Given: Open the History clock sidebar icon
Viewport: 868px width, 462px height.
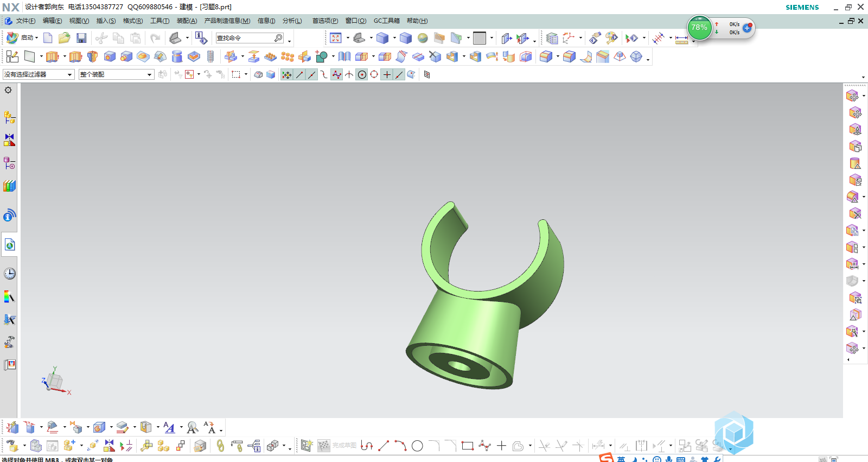Looking at the screenshot, I should 9,274.
